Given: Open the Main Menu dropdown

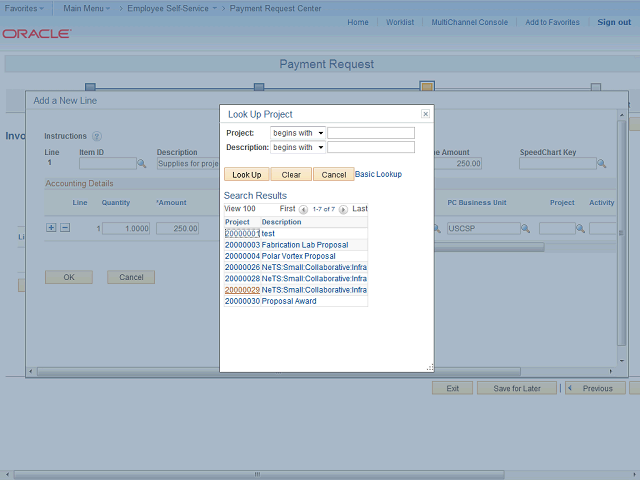Looking at the screenshot, I should coord(86,7).
